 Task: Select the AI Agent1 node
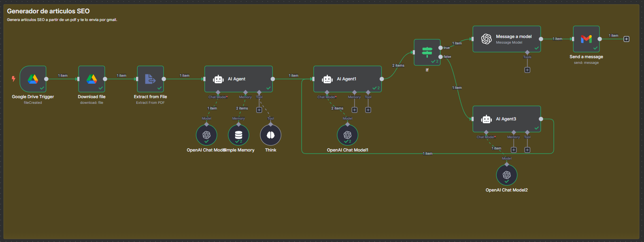pos(347,79)
